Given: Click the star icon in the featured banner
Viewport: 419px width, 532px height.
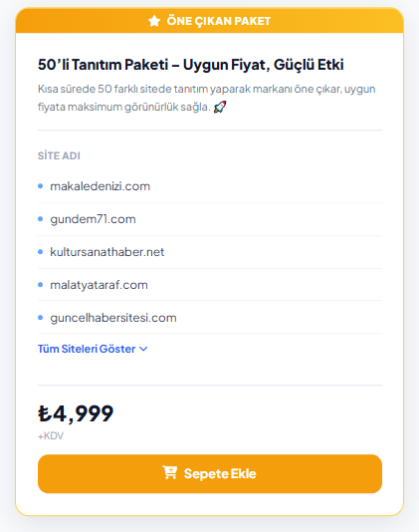Looking at the screenshot, I should [x=154, y=21].
